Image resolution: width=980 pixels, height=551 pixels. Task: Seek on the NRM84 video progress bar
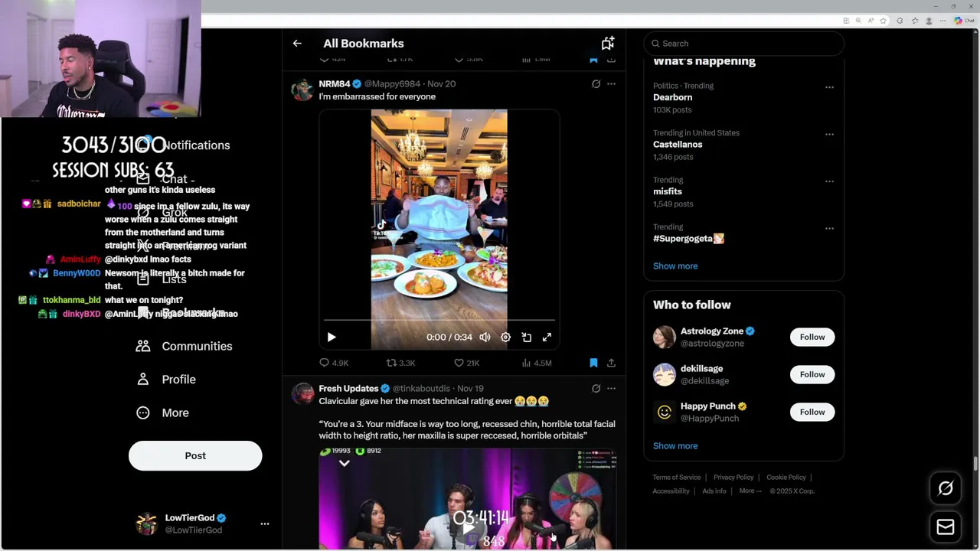[439, 320]
